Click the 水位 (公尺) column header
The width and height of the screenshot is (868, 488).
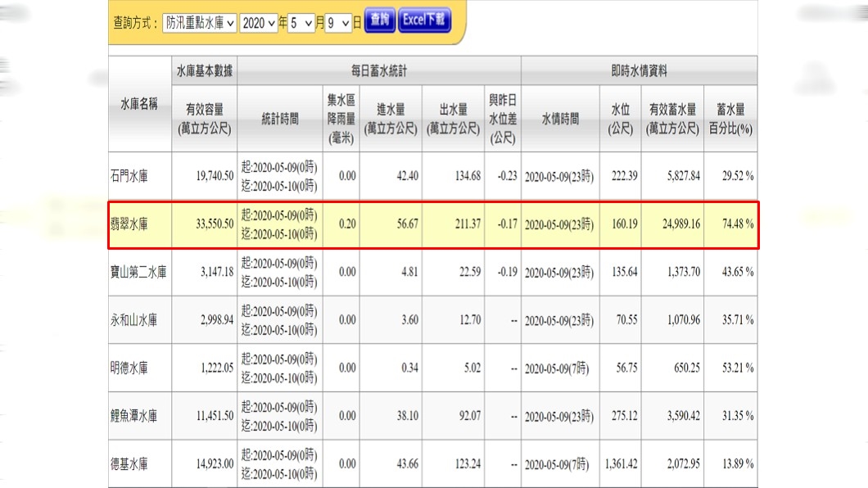620,119
